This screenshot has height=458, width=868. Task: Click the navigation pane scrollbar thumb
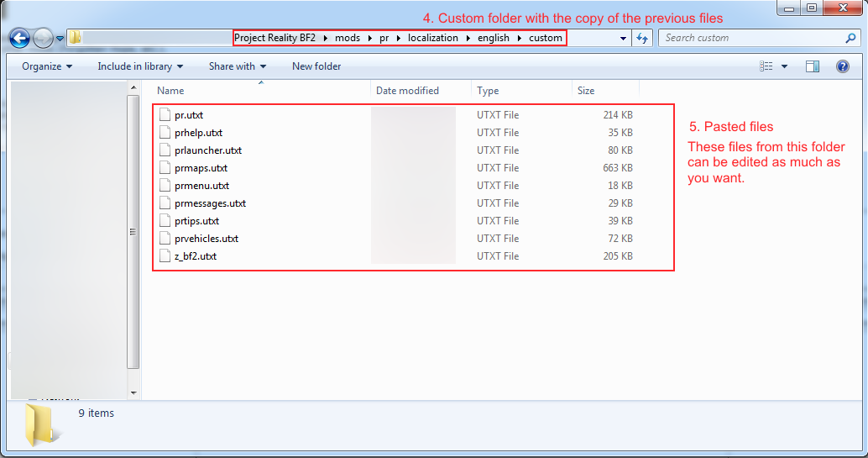(x=133, y=232)
